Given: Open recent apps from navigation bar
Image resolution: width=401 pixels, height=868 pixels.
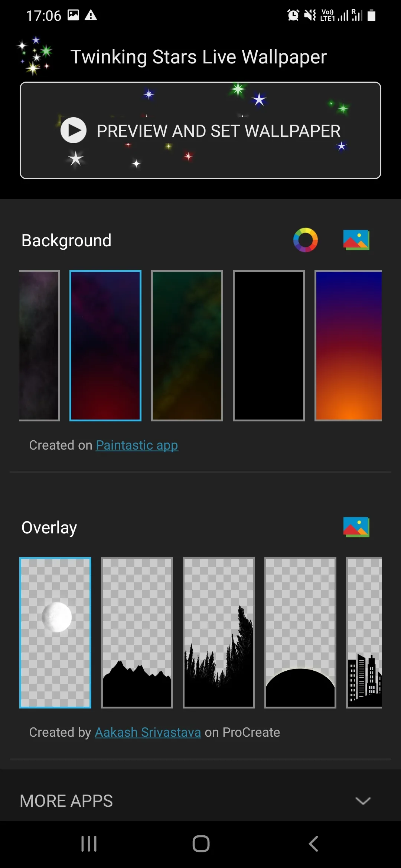Looking at the screenshot, I should click(89, 844).
